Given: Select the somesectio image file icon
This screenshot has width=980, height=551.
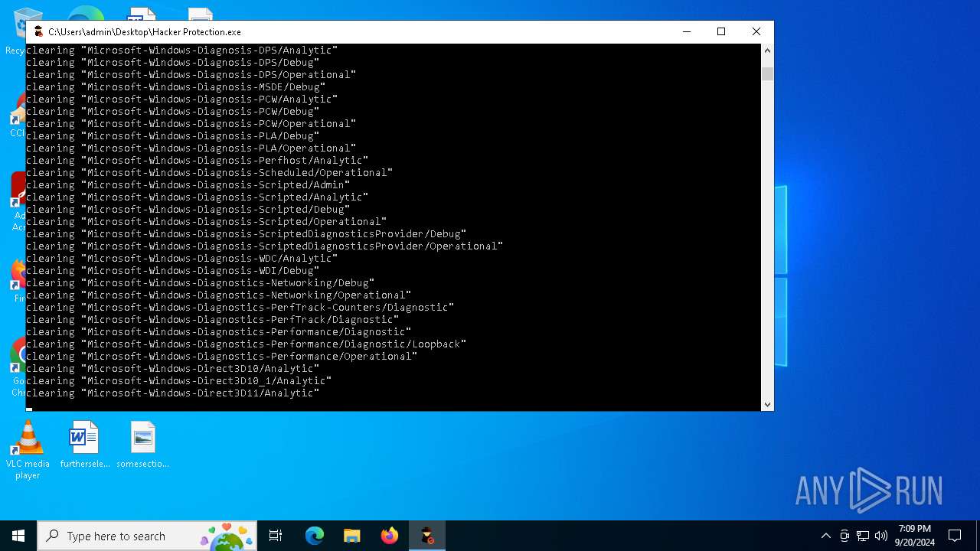Looking at the screenshot, I should 142,445.
